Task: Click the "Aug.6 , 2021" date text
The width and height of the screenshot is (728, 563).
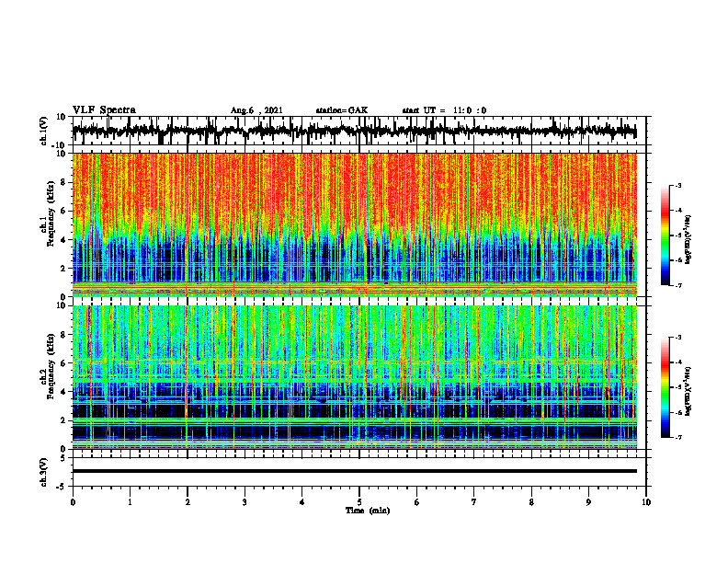Action: point(256,110)
